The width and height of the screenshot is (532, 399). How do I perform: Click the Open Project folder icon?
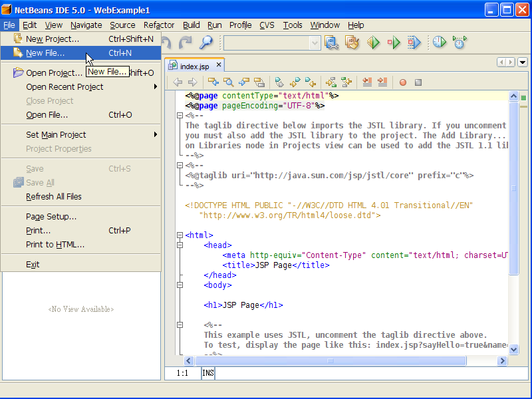pos(18,72)
